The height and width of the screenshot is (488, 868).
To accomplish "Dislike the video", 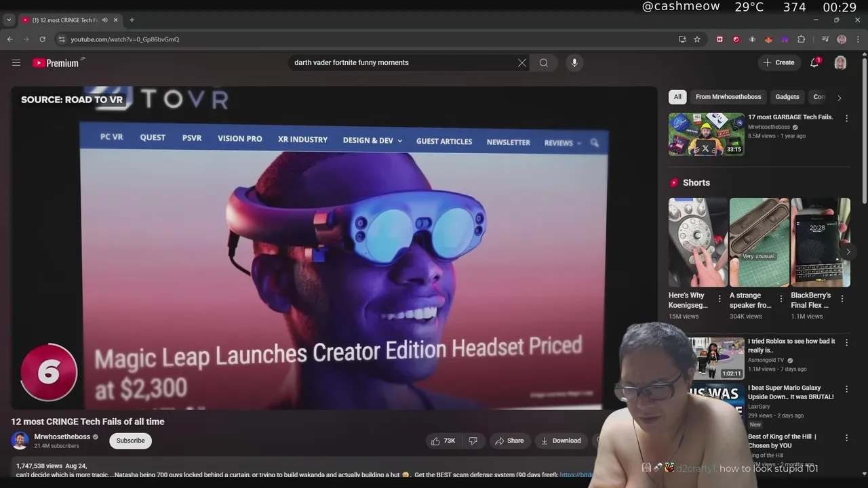I will [x=473, y=441].
